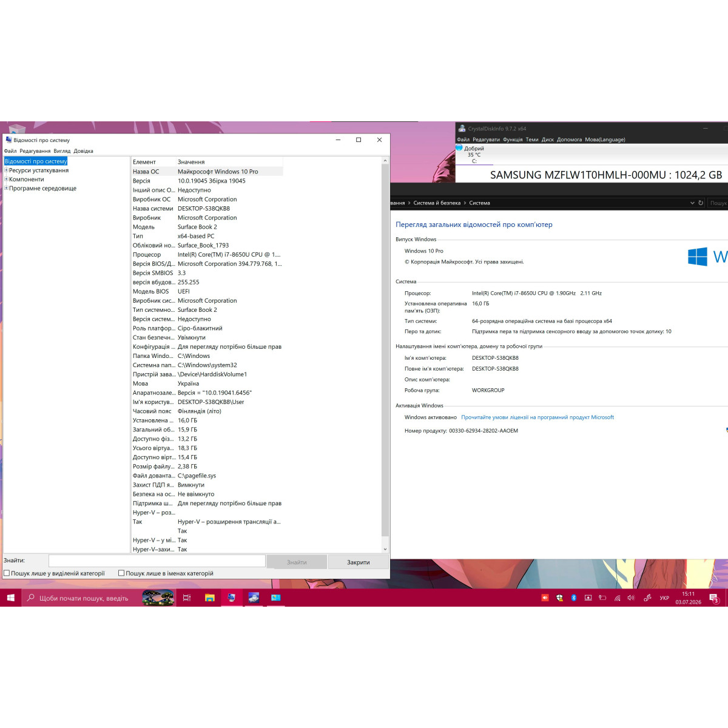The height and width of the screenshot is (728, 728).
Task: Open the taskbar clock and calendar
Action: click(x=688, y=598)
